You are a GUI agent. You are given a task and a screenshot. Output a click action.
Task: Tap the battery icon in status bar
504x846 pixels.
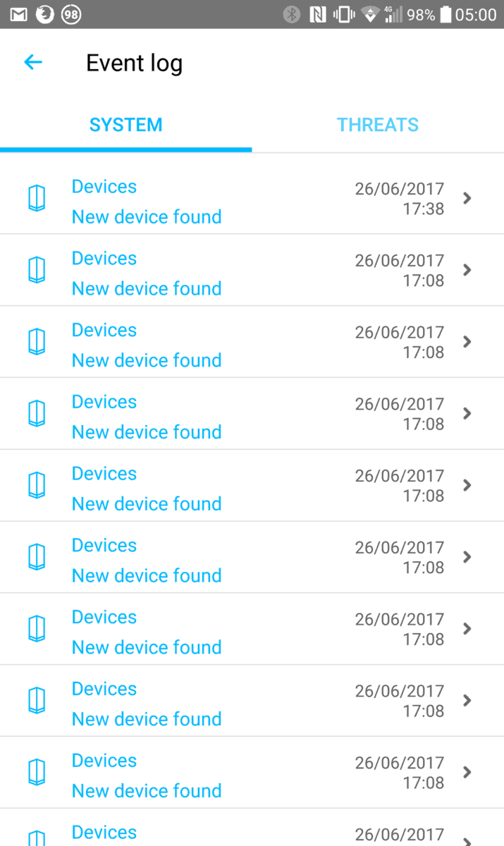pos(445,14)
